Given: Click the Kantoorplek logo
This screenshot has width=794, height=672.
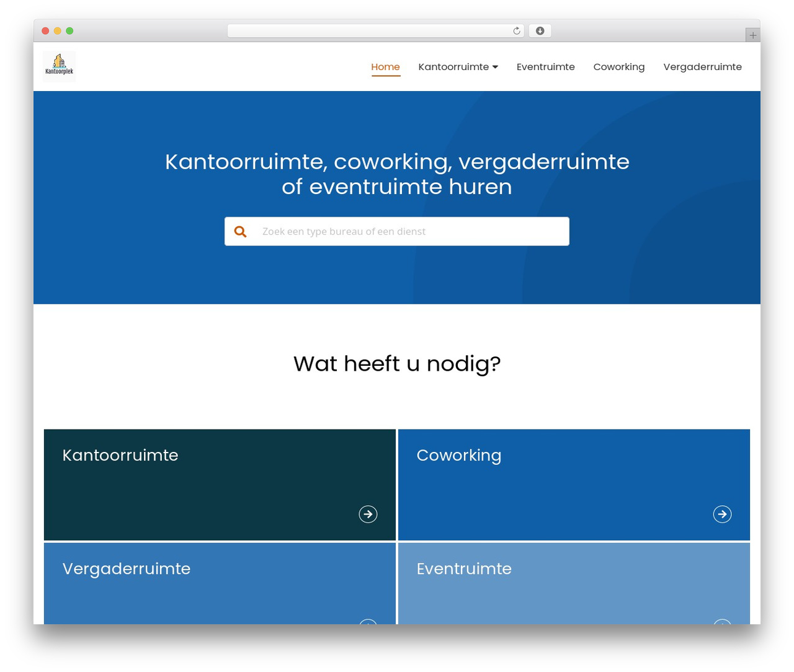Looking at the screenshot, I should [x=60, y=66].
